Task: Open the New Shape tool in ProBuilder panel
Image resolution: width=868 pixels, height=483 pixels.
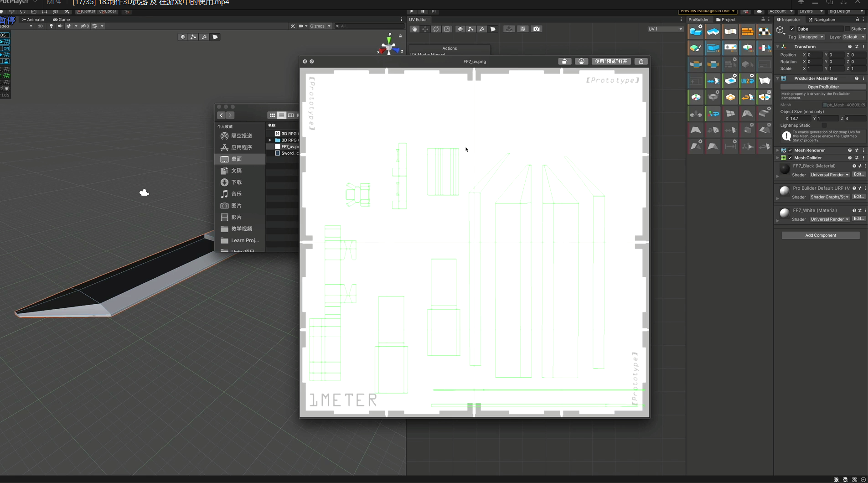Action: (696, 31)
